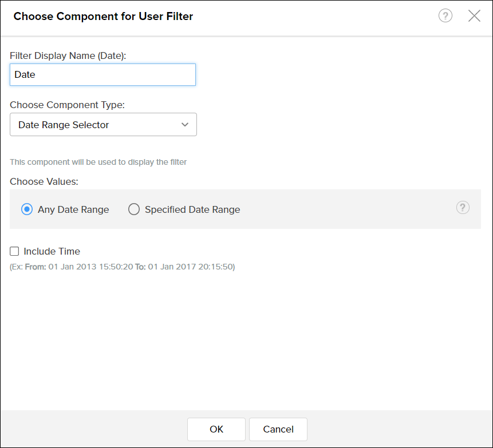The height and width of the screenshot is (448, 493).
Task: Confirm the filter with the OK button
Action: (x=216, y=429)
